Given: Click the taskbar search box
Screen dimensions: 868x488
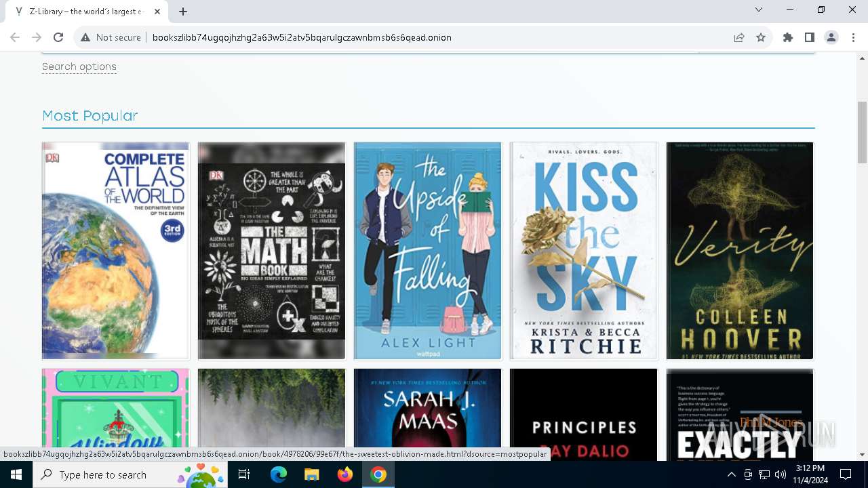Looking at the screenshot, I should 130,474.
